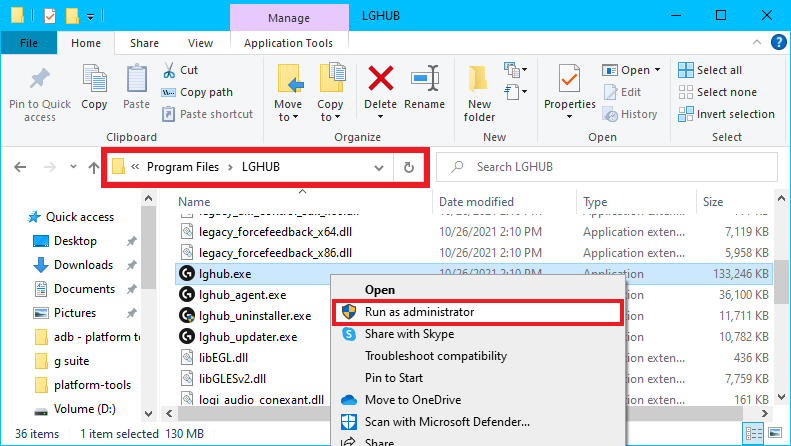
Task: Switch to Details view icon
Action: pyautogui.click(x=754, y=433)
